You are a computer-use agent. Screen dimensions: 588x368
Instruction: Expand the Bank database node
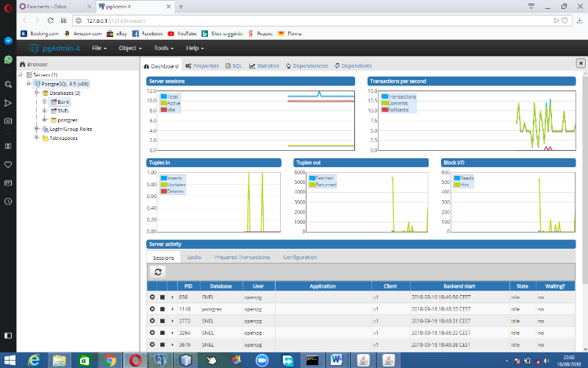coord(45,102)
